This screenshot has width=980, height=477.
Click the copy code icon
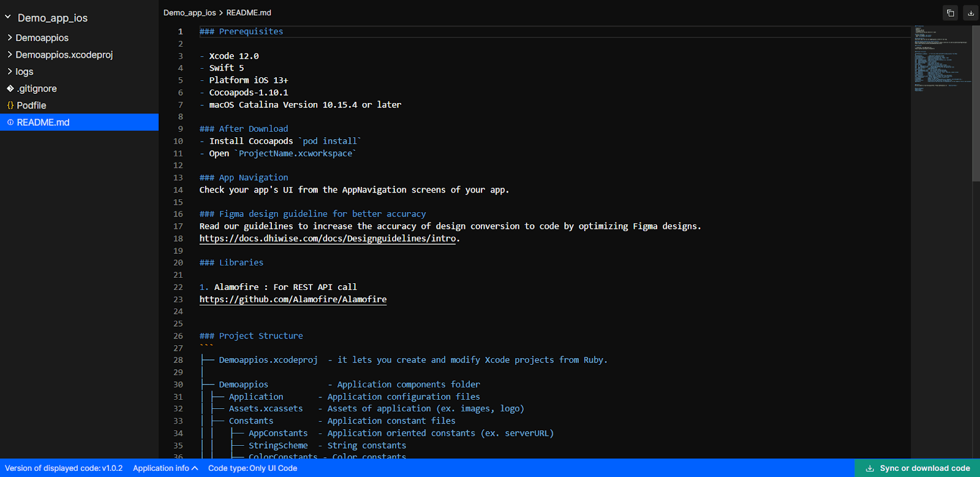951,13
